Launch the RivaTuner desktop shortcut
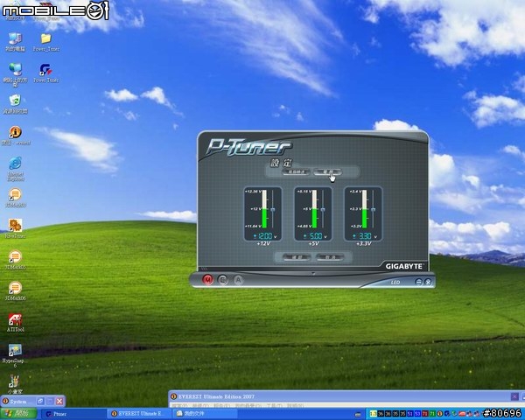The width and height of the screenshot is (525, 420). click(x=16, y=228)
